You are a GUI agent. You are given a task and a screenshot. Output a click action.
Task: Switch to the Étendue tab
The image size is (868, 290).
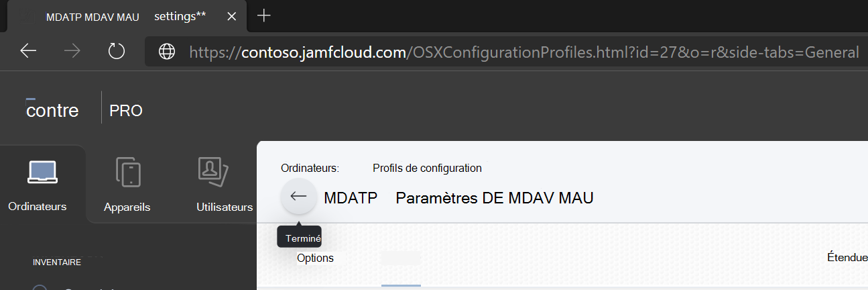(x=847, y=257)
